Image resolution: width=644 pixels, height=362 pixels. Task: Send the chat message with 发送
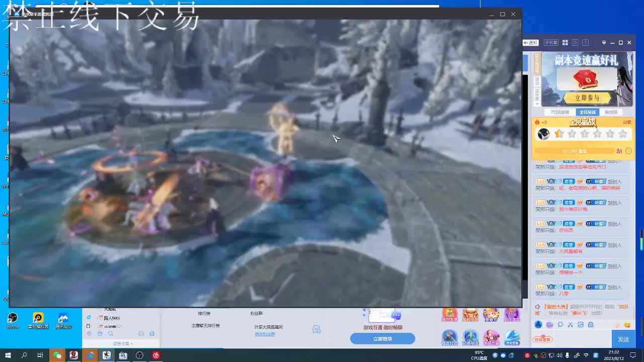[623, 339]
